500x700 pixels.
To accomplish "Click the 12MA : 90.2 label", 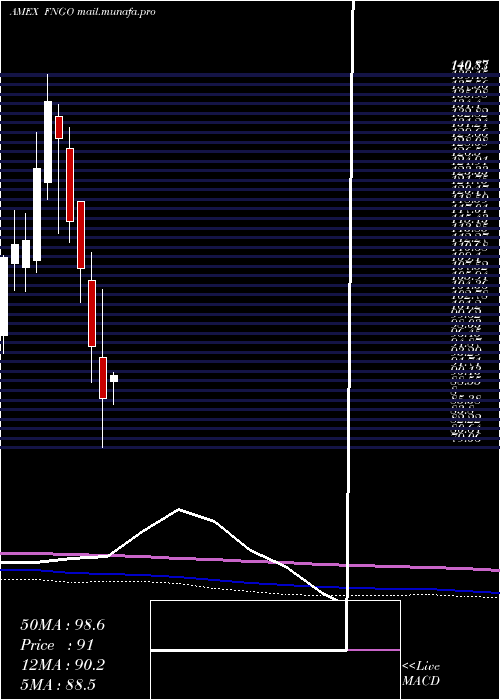I will coord(62,665).
